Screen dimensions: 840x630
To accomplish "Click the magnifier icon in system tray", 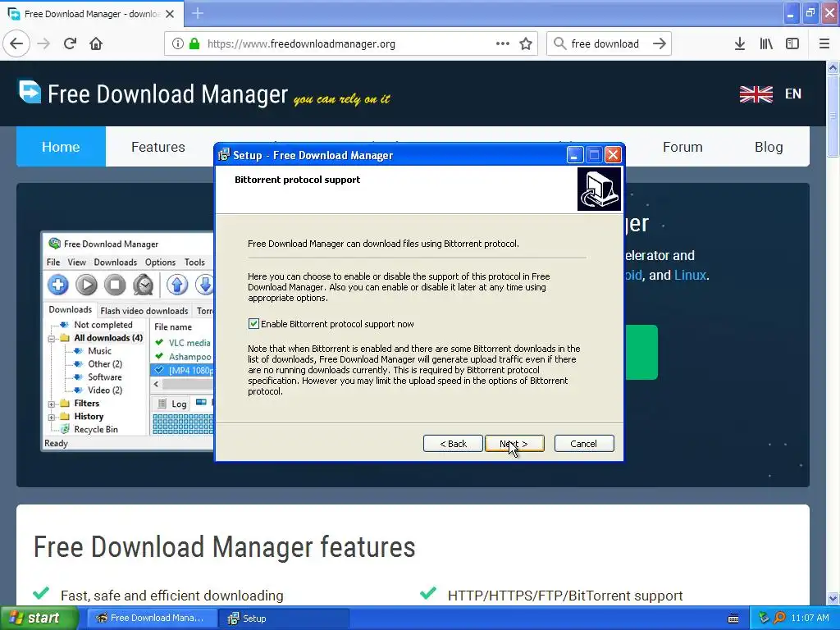I will pyautogui.click(x=779, y=618).
